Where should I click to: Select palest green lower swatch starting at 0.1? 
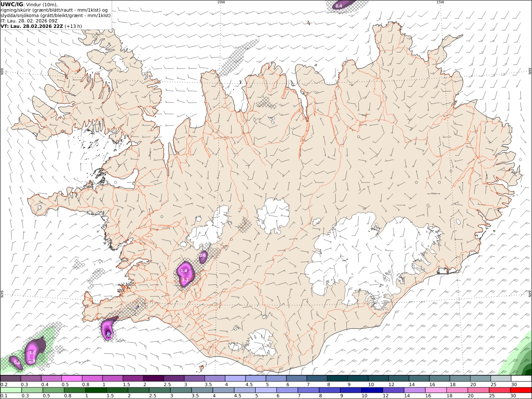[x=11, y=390]
